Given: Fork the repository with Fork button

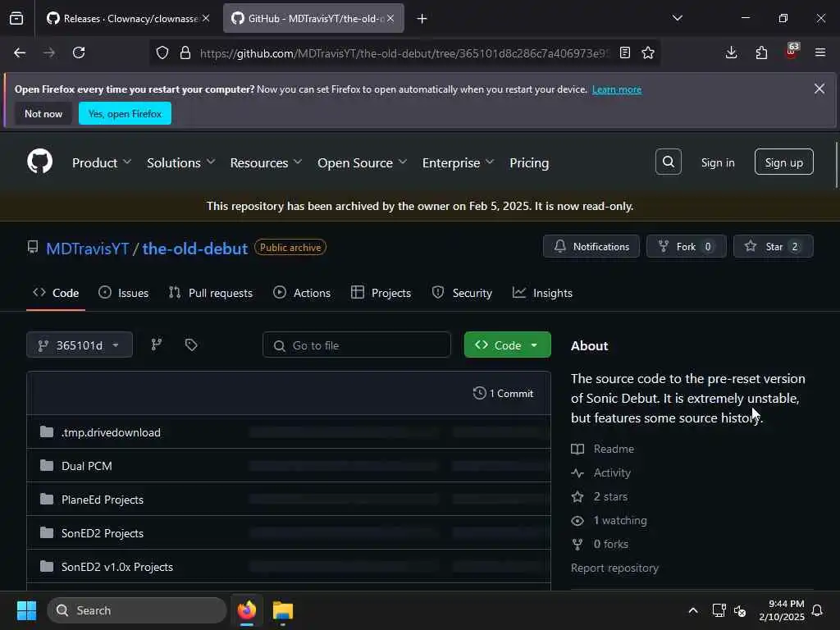Looking at the screenshot, I should pos(687,246).
